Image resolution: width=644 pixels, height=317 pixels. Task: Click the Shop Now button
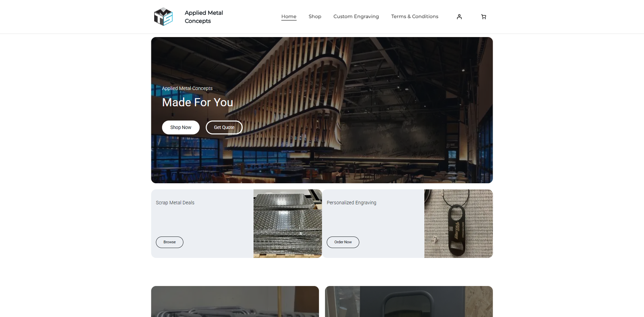pos(181,127)
